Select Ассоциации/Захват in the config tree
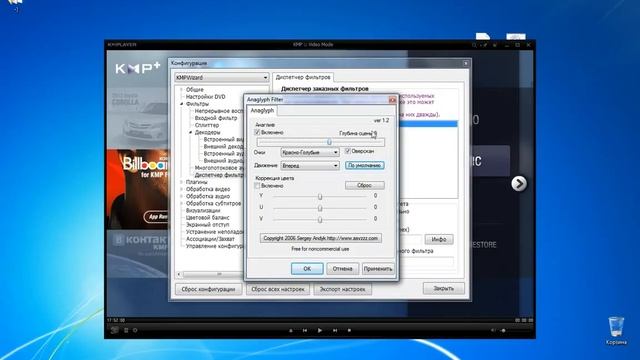Image resolution: width=640 pixels, height=360 pixels. pos(210,239)
